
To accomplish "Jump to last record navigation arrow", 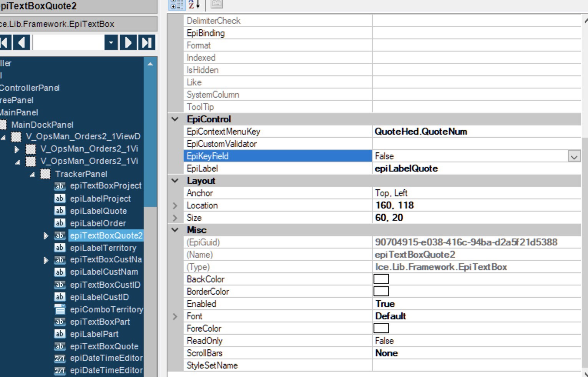I will point(147,42).
